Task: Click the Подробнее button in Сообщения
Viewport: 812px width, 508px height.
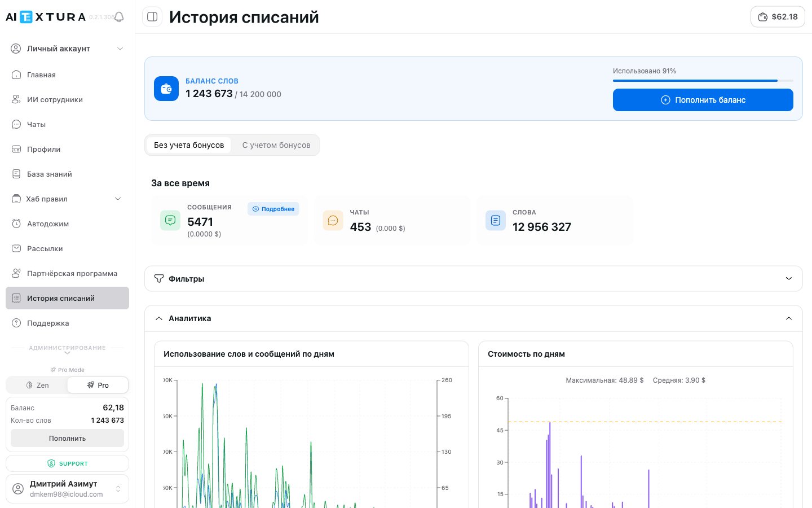Action: point(273,209)
